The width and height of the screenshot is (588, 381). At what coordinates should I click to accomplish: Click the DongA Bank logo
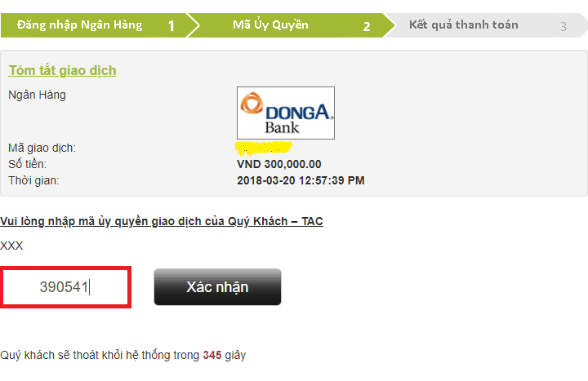(x=286, y=113)
